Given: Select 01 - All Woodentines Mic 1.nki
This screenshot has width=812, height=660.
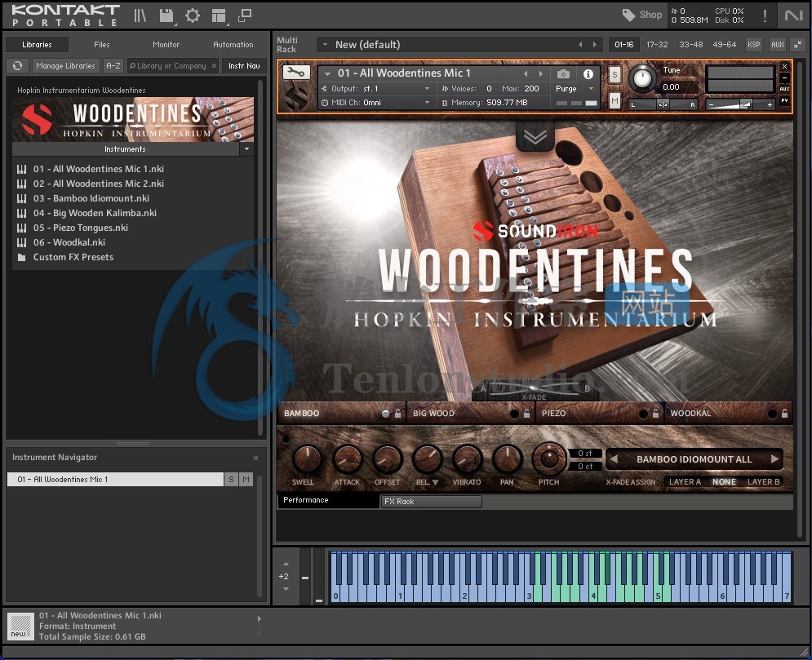Looking at the screenshot, I should (99, 169).
